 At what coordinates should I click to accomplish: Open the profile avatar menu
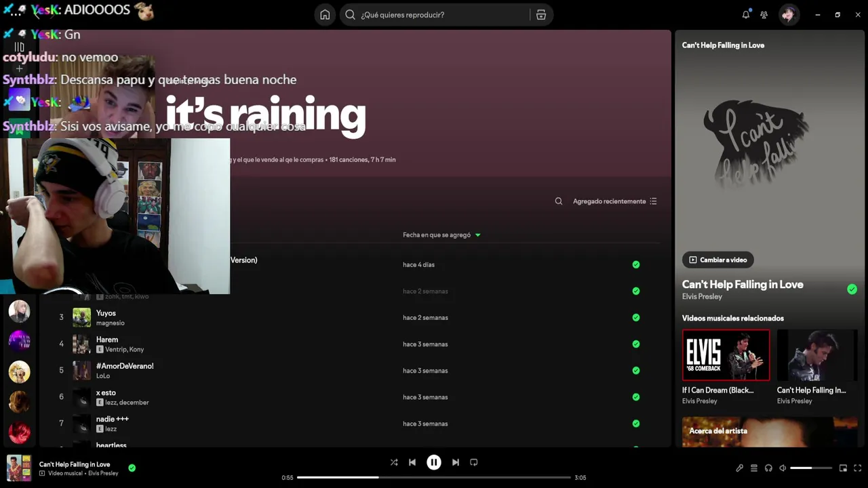coord(789,15)
